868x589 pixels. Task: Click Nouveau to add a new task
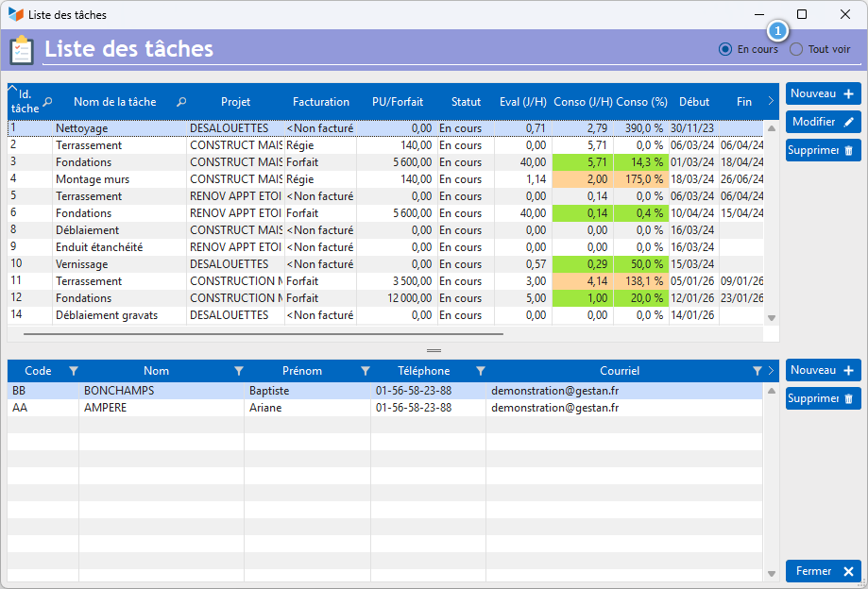[823, 94]
